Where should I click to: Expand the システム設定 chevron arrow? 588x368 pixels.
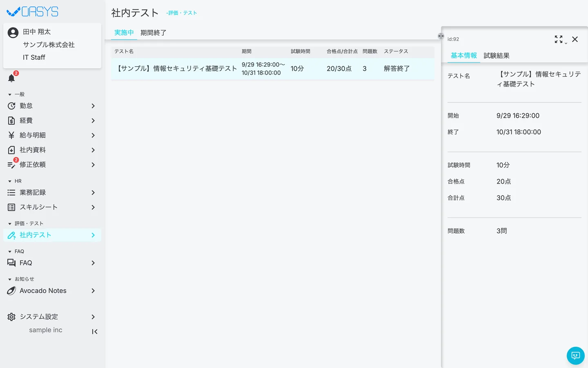point(93,317)
